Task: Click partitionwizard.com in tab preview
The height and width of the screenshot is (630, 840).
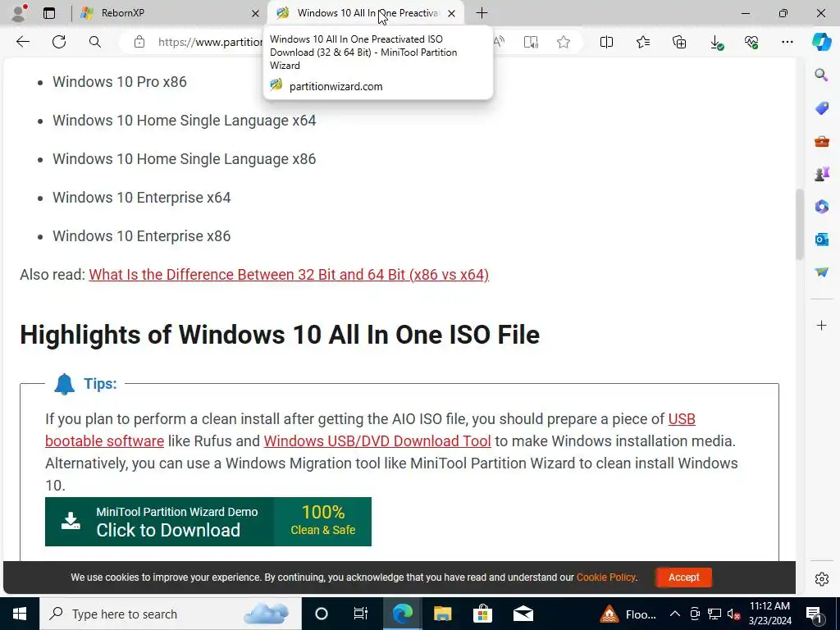Action: coord(336,86)
